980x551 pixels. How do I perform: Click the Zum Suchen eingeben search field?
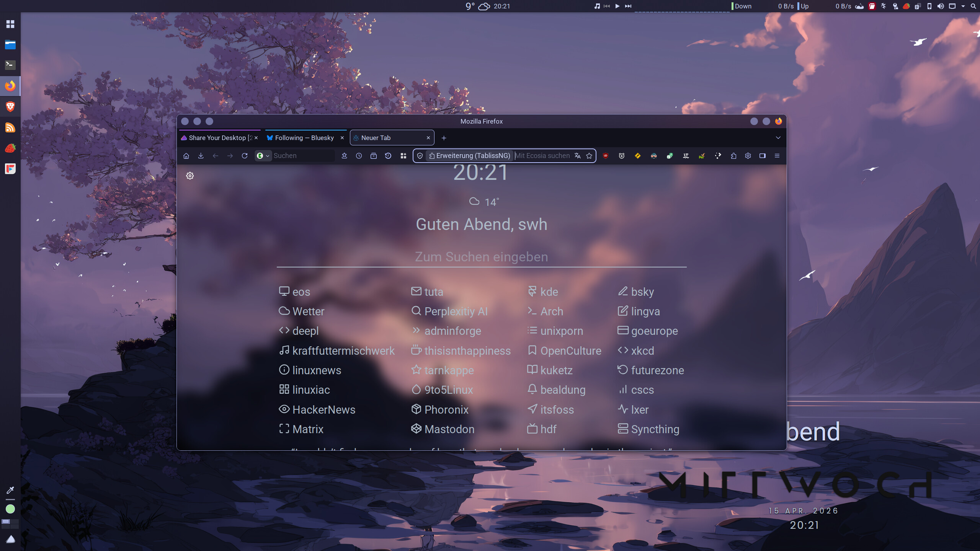tap(482, 257)
